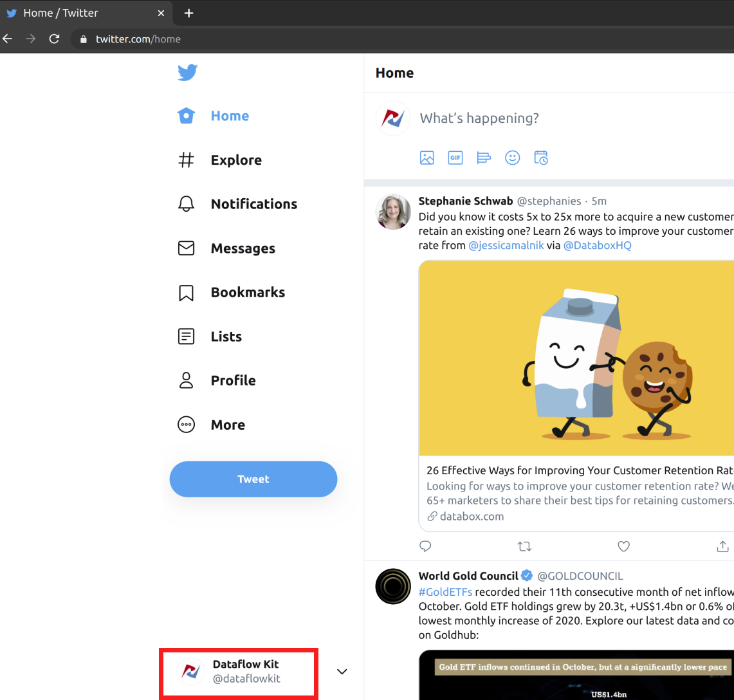This screenshot has width=734, height=700.
Task: Open Lists from the sidebar
Action: pyautogui.click(x=210, y=336)
